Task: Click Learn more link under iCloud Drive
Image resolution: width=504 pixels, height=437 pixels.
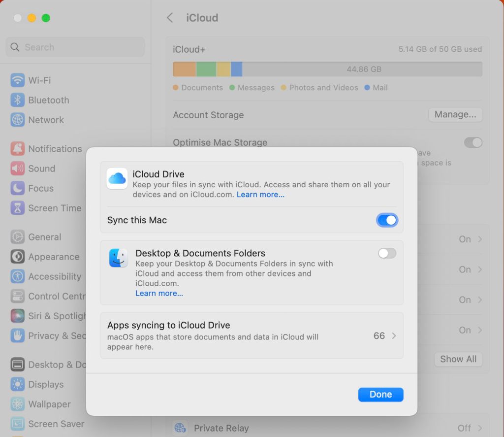Action: pos(260,195)
